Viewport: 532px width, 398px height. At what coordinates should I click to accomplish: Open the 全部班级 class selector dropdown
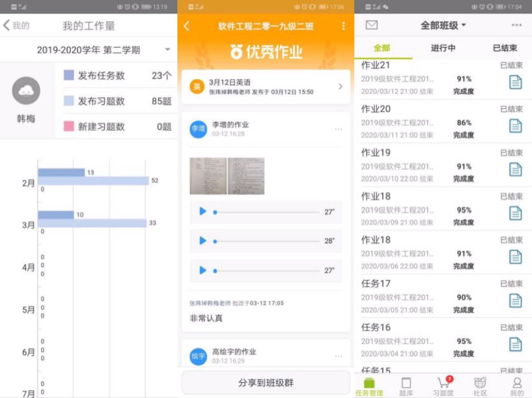pyautogui.click(x=442, y=25)
